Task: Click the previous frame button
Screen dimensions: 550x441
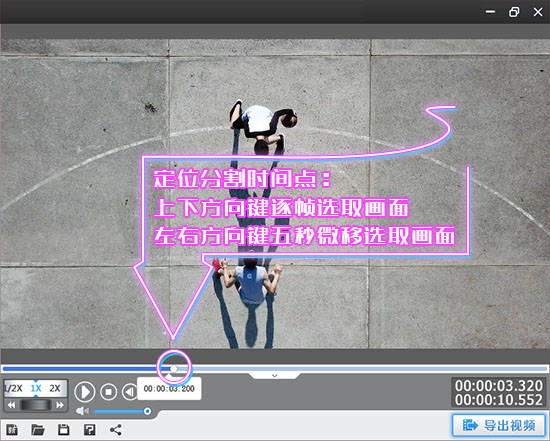Action: click(129, 391)
